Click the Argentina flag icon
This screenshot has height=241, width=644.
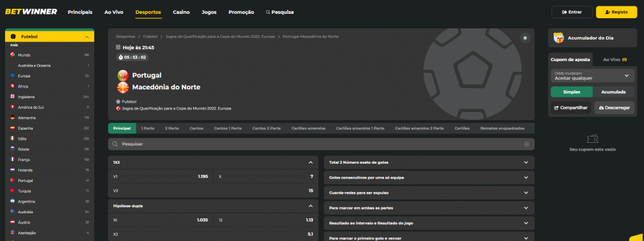pos(13,201)
